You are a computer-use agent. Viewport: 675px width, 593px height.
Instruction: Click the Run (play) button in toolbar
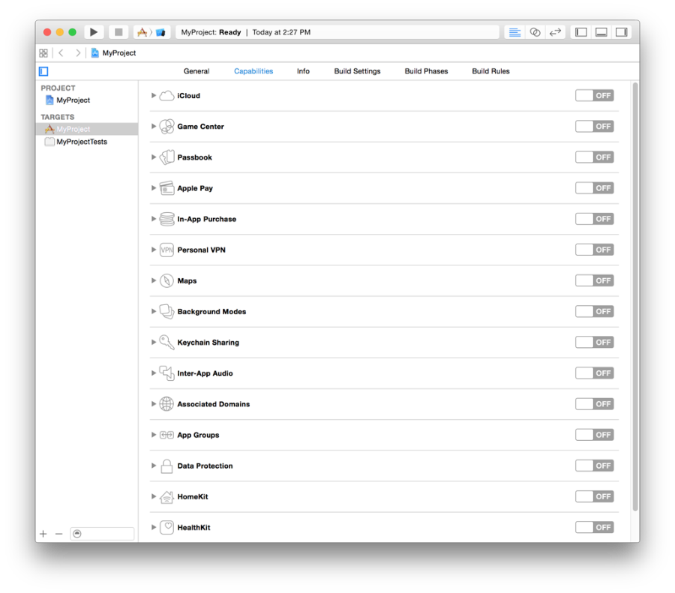tap(94, 32)
